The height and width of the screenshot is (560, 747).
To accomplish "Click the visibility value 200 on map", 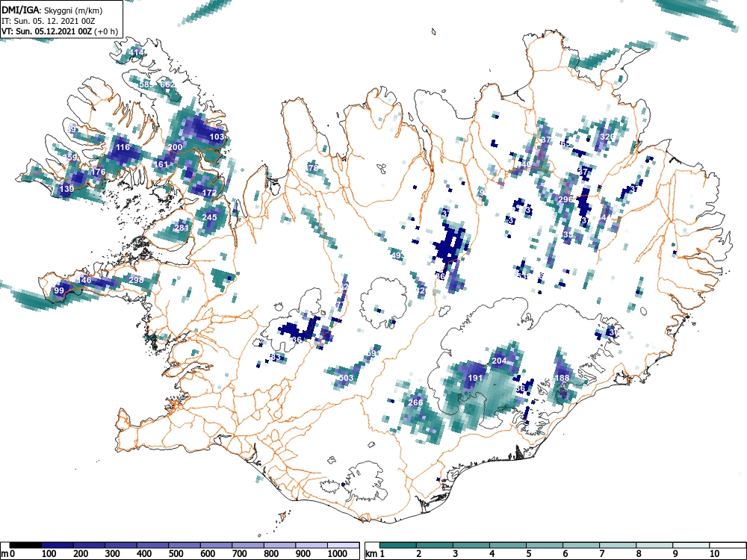I will point(175,147).
